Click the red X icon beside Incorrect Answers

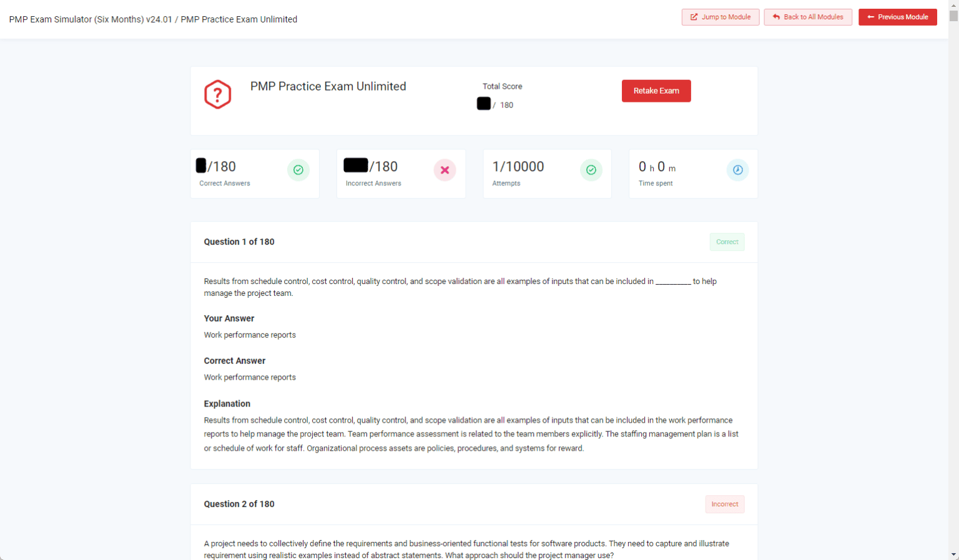445,170
